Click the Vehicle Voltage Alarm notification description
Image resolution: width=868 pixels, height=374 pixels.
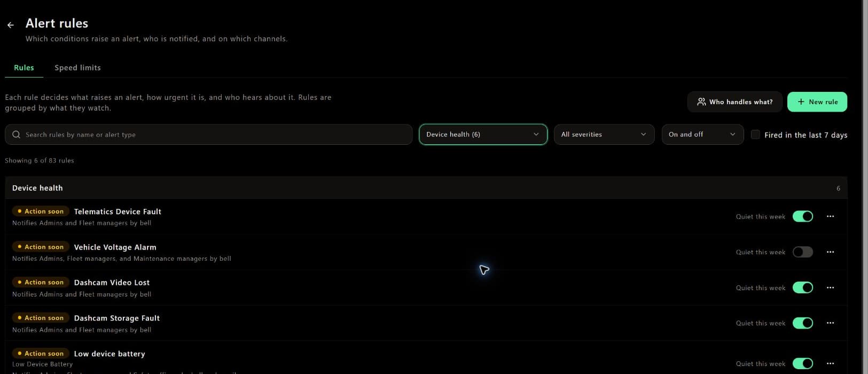pos(122,259)
